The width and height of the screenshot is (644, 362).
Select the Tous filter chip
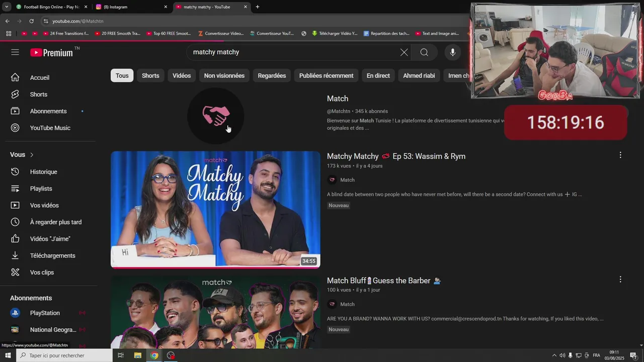(x=122, y=75)
